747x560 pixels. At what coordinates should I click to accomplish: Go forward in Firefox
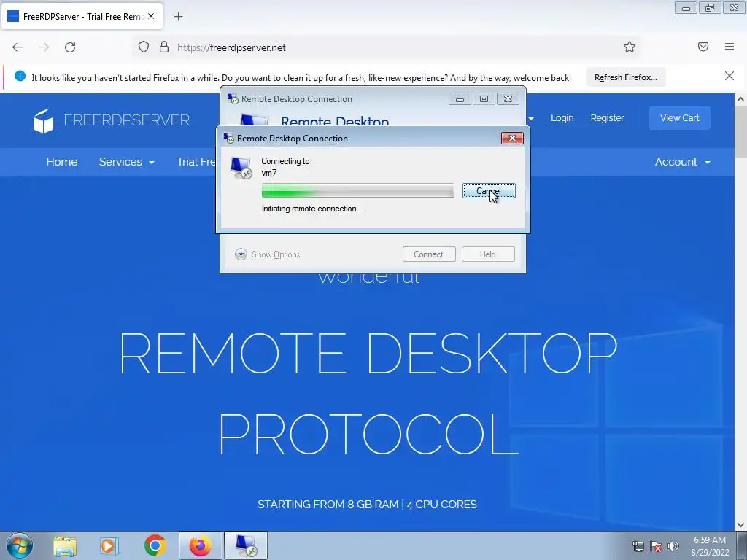(44, 47)
